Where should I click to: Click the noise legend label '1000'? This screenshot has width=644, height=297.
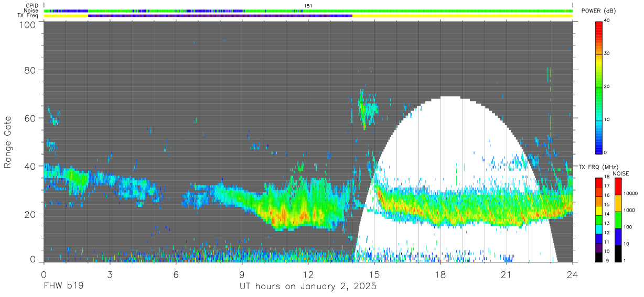(629, 210)
